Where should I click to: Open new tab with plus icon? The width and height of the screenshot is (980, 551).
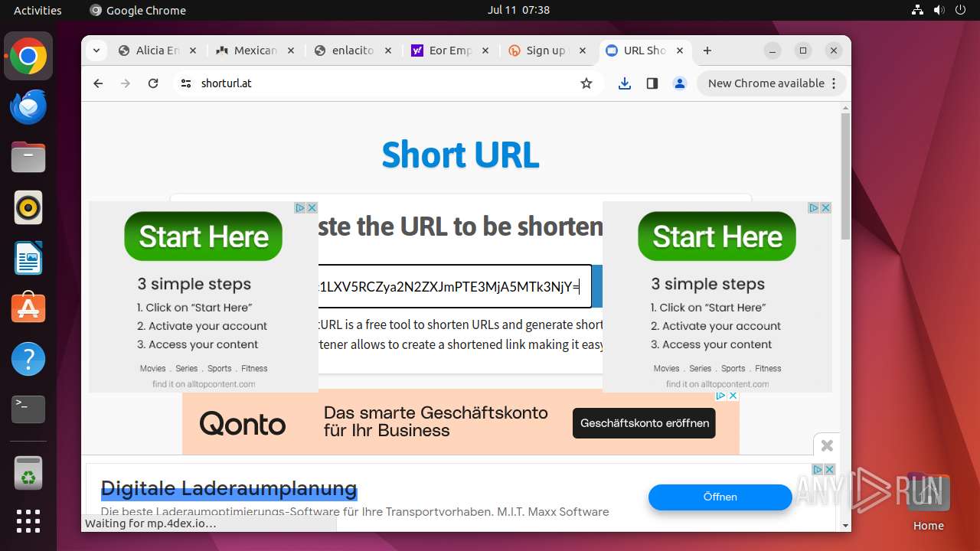(707, 51)
